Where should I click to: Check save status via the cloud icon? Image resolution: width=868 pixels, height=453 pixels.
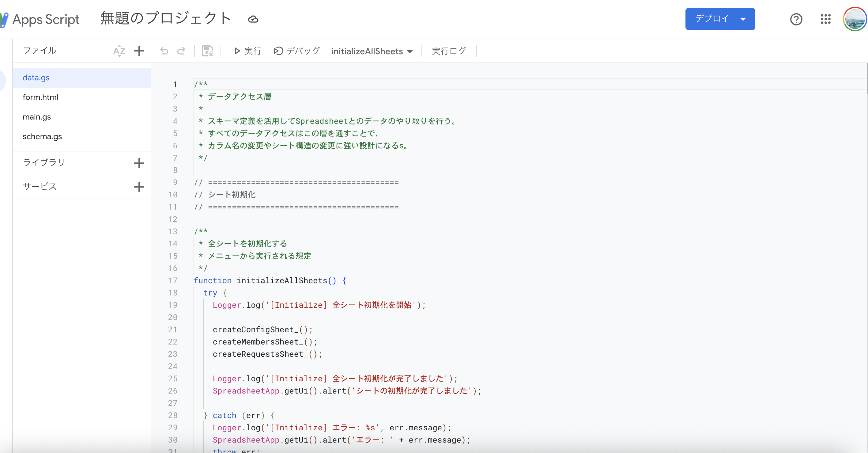click(x=253, y=19)
